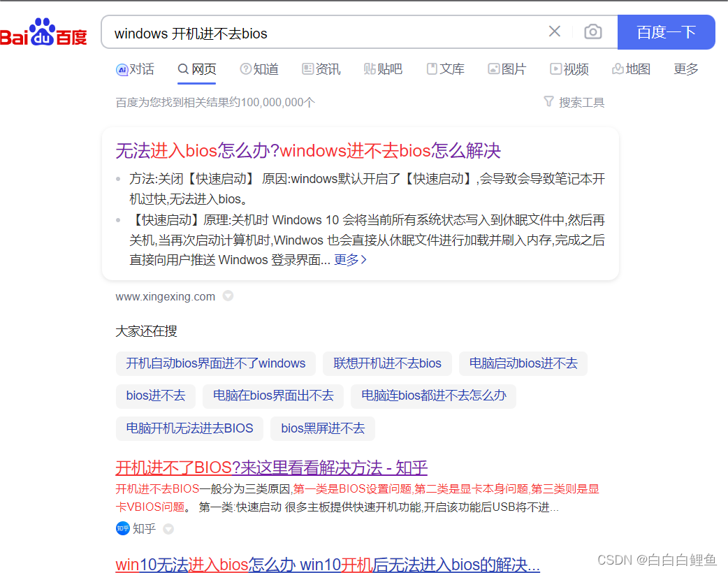Switch to the 资讯 tab
The height and width of the screenshot is (573, 728).
[x=321, y=69]
